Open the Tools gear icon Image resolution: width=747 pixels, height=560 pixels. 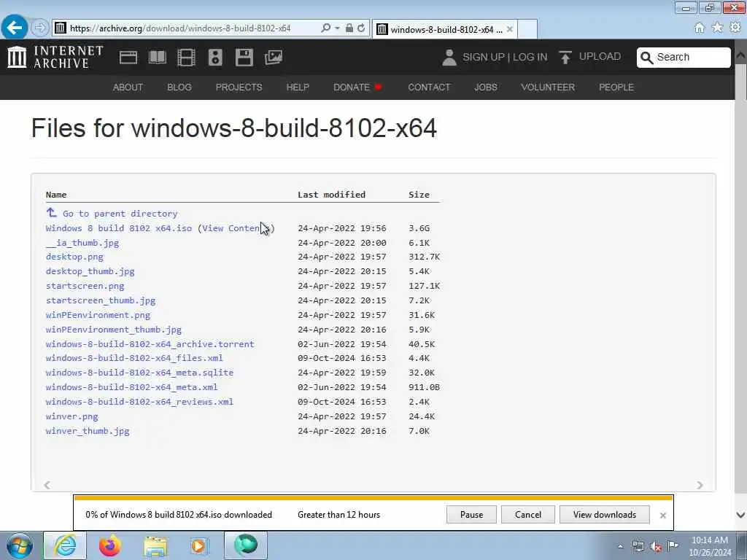click(735, 28)
